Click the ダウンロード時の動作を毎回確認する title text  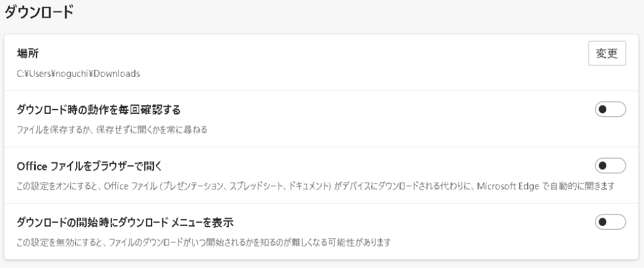click(99, 110)
